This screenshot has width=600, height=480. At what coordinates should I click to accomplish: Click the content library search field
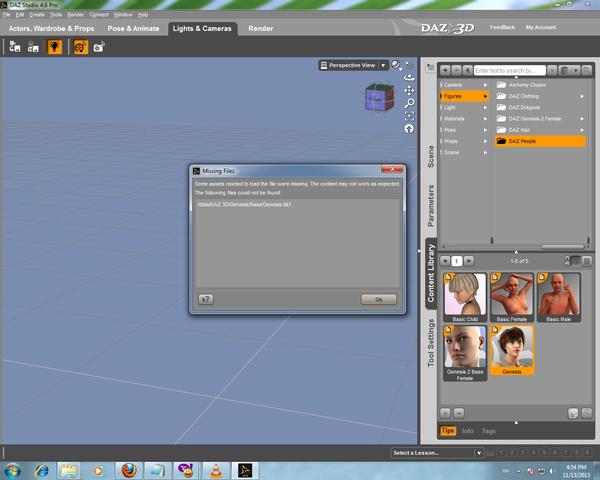(510, 70)
